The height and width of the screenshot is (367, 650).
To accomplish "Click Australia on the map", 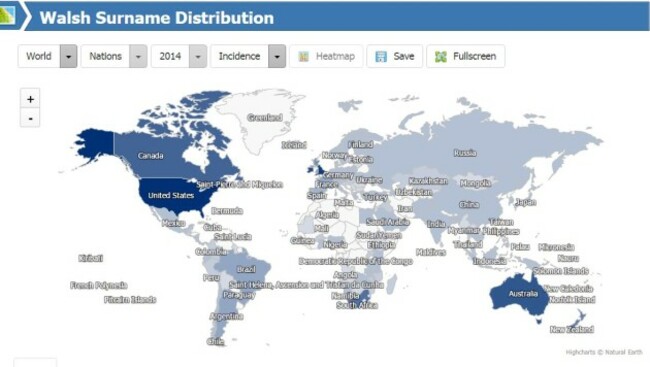I will [x=523, y=294].
